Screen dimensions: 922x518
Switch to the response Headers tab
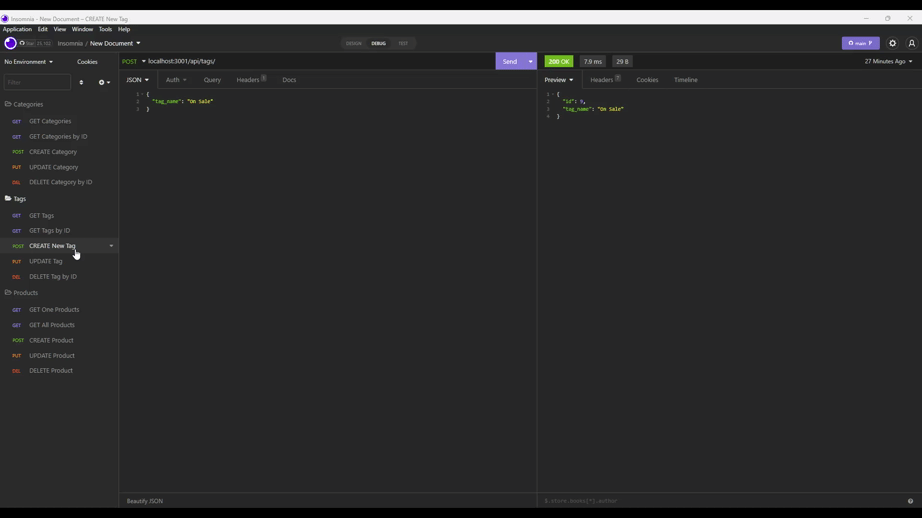pos(605,79)
